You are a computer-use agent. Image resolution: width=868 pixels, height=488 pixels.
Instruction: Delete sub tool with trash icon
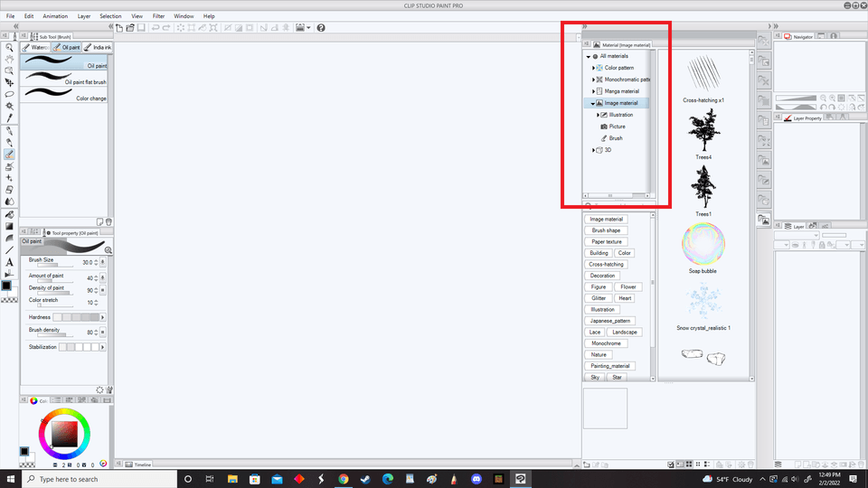coord(109,222)
